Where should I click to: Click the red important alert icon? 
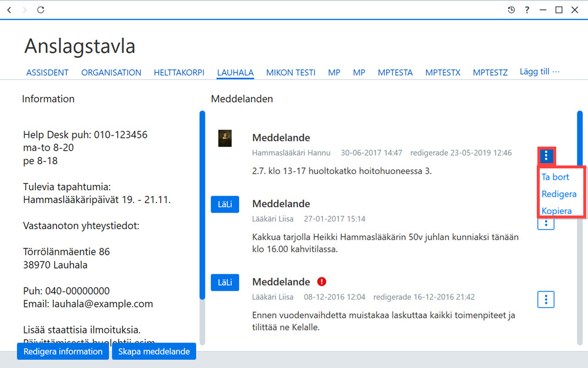(322, 281)
